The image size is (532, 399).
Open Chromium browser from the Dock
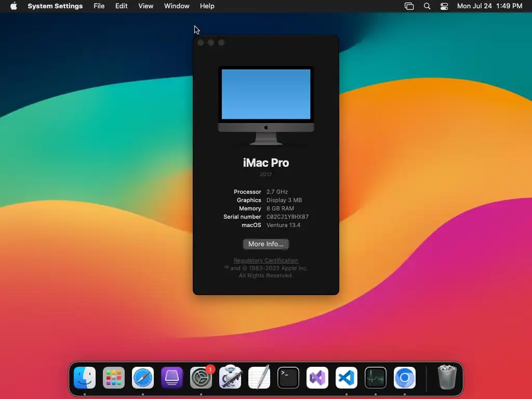tap(404, 378)
